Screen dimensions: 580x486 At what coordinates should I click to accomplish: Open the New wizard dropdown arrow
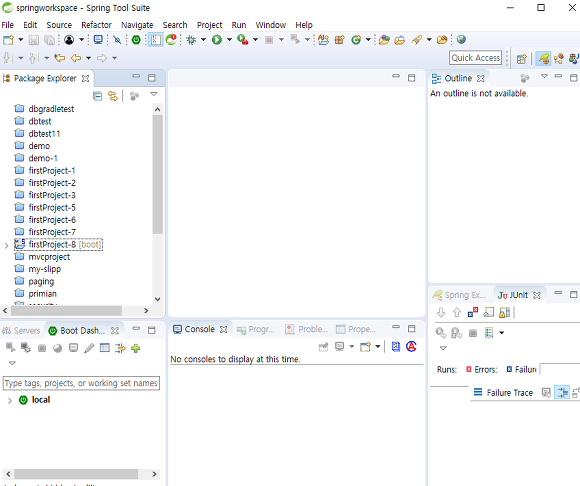[x=20, y=40]
